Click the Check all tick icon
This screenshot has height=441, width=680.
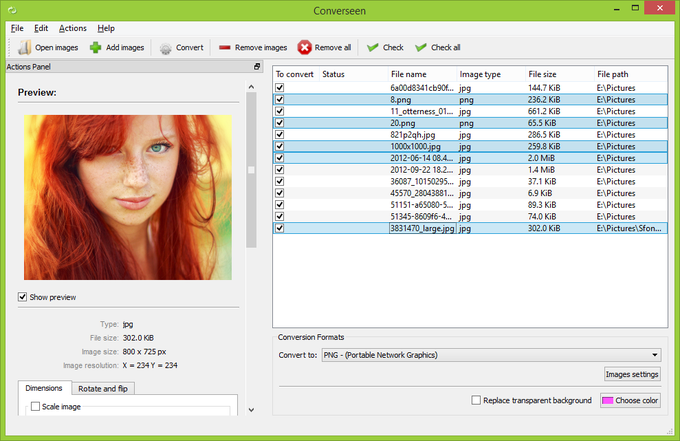(420, 47)
